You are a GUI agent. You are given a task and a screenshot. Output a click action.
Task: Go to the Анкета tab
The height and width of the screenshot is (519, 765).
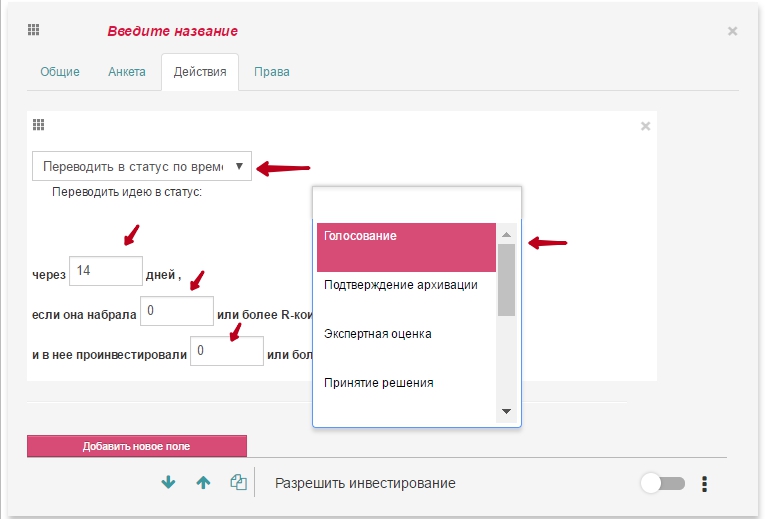coord(127,72)
